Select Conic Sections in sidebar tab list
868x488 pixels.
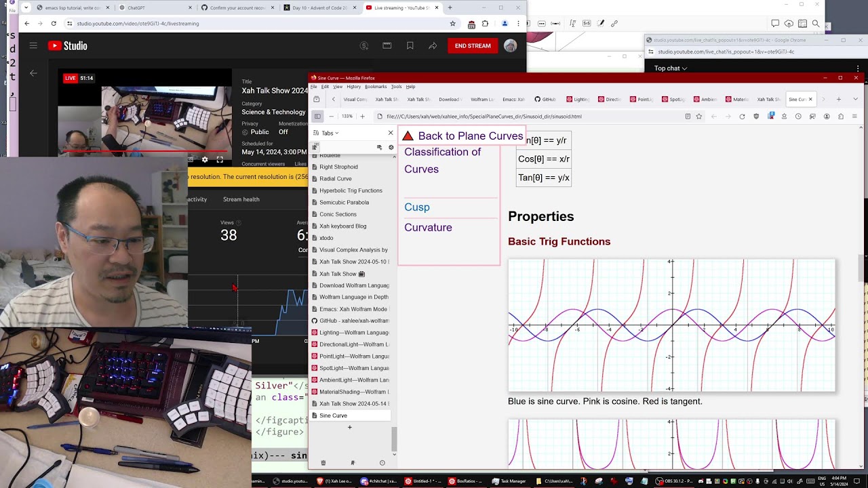350,214
